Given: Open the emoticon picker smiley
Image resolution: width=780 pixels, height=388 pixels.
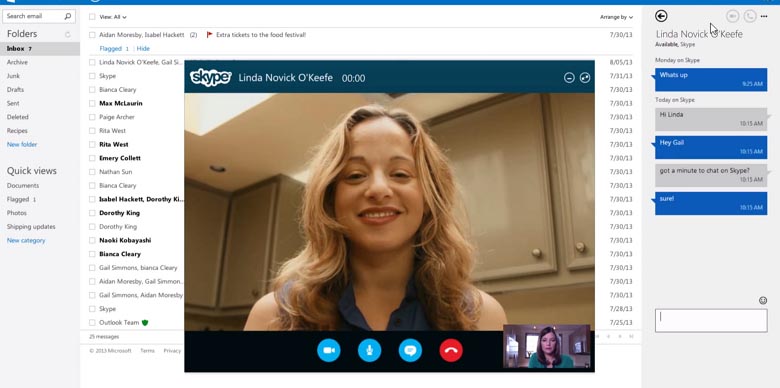Looking at the screenshot, I should pos(763,300).
